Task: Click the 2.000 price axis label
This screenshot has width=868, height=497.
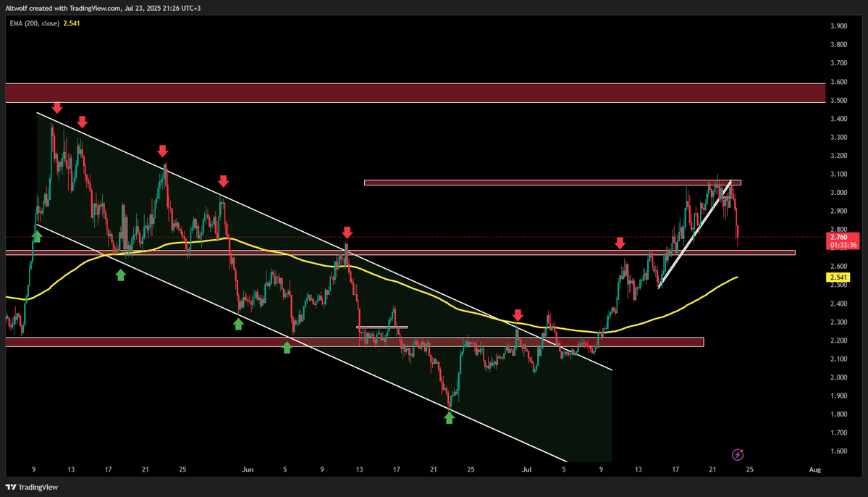Action: [838, 377]
